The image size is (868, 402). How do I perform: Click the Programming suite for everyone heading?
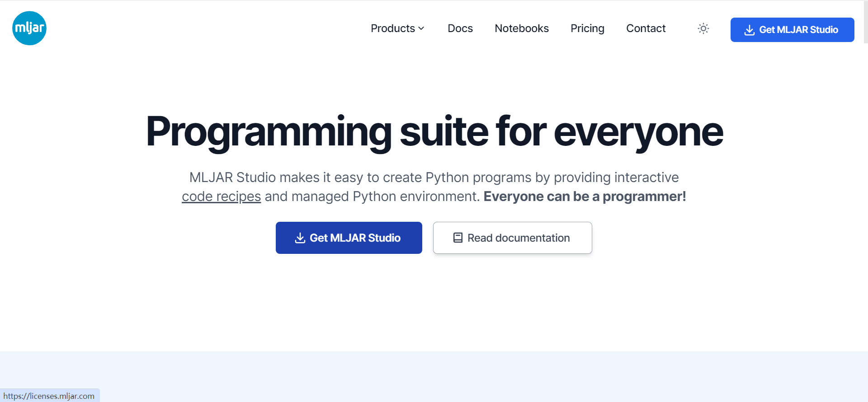(434, 131)
